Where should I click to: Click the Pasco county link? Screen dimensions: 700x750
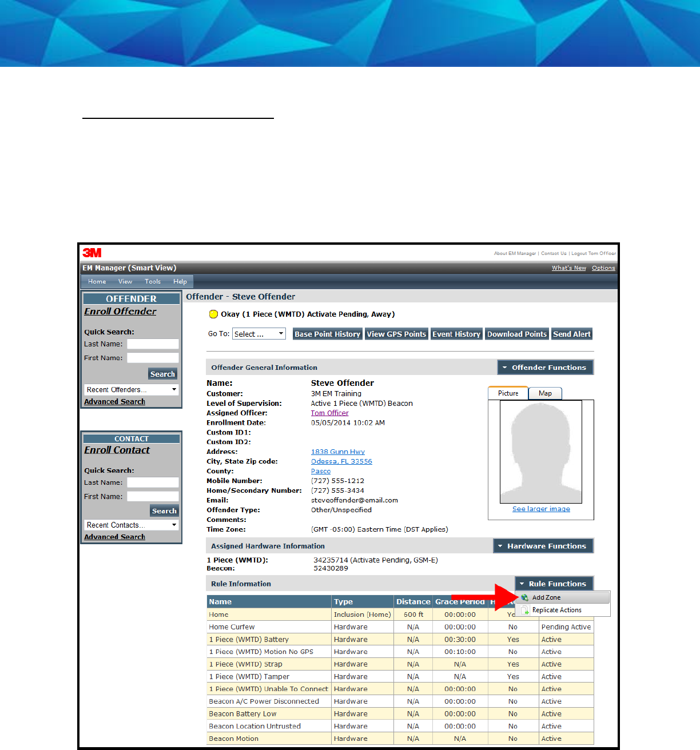tap(321, 471)
